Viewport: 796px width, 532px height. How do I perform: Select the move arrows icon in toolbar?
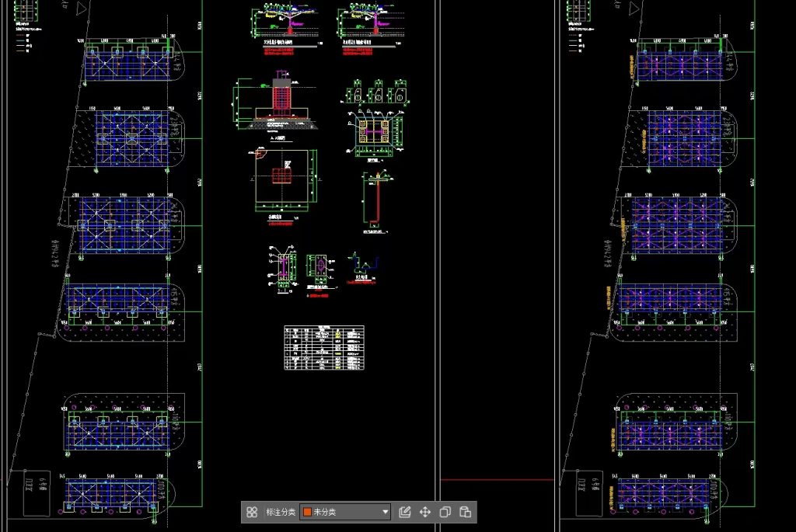click(425, 512)
